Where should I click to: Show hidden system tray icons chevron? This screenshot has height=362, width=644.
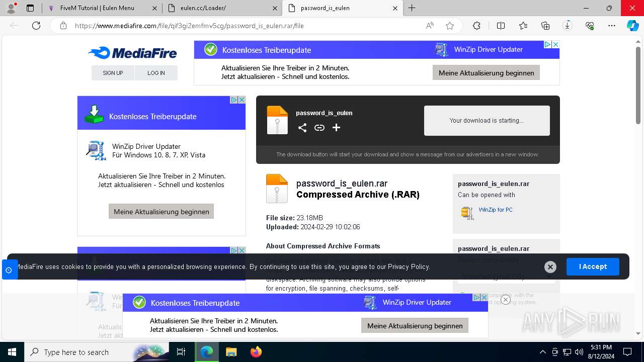point(542,352)
